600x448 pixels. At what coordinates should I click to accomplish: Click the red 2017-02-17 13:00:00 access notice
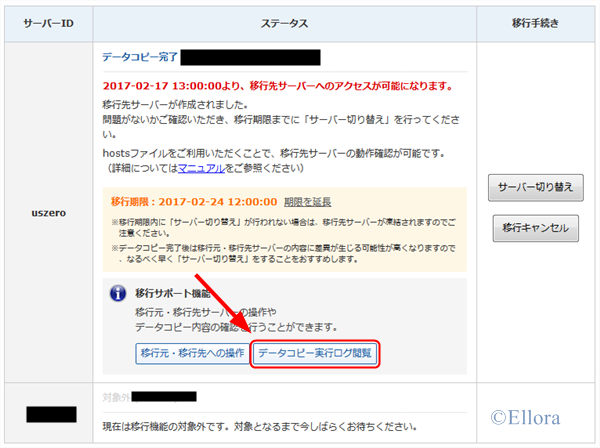[x=277, y=86]
